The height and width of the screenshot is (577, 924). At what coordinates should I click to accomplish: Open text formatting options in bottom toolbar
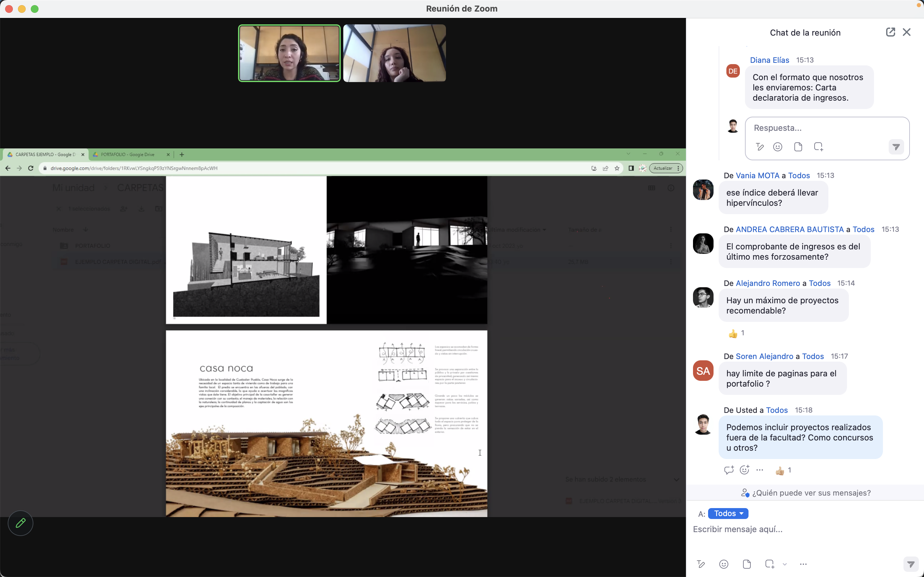click(701, 564)
